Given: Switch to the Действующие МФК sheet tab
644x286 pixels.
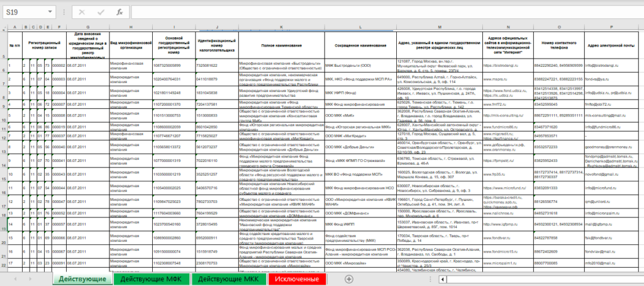Looking at the screenshot, I should tap(152, 278).
